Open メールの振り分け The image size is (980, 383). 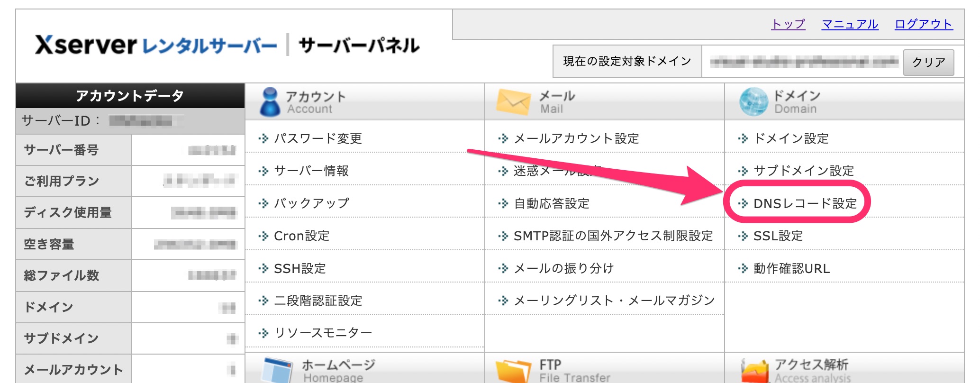click(564, 268)
